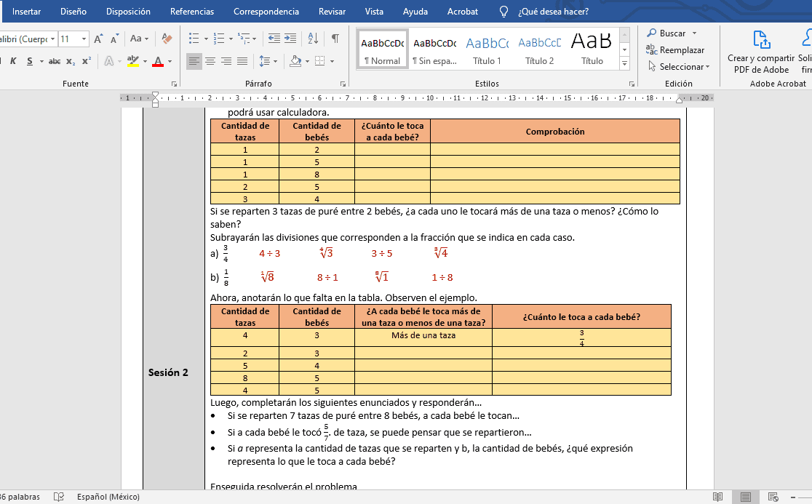Apply text effects and typography icon
Screen dimensions: 812x504
tap(108, 61)
